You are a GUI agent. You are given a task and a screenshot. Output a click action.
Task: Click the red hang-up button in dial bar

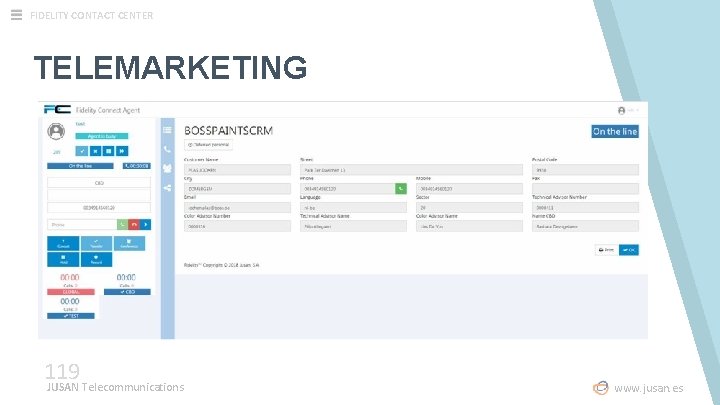click(x=134, y=225)
